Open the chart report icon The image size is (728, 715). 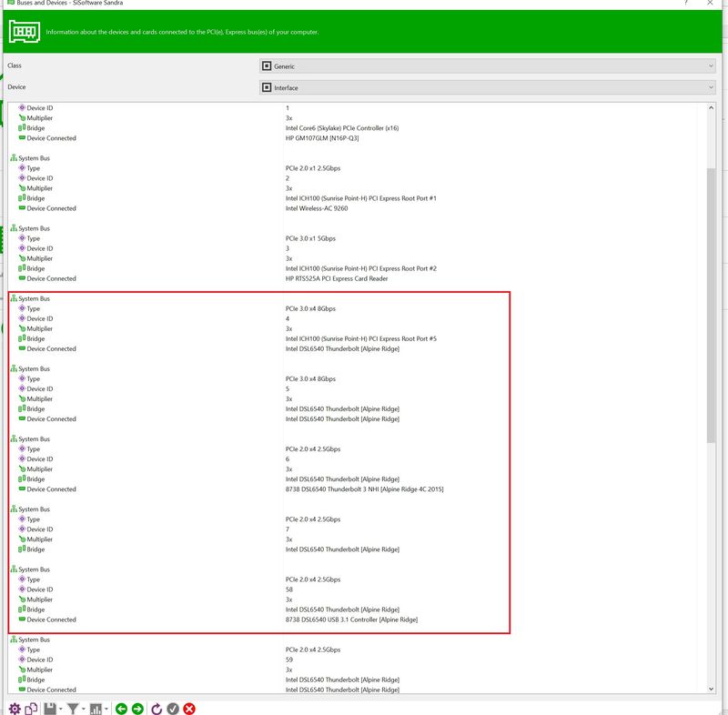96,708
